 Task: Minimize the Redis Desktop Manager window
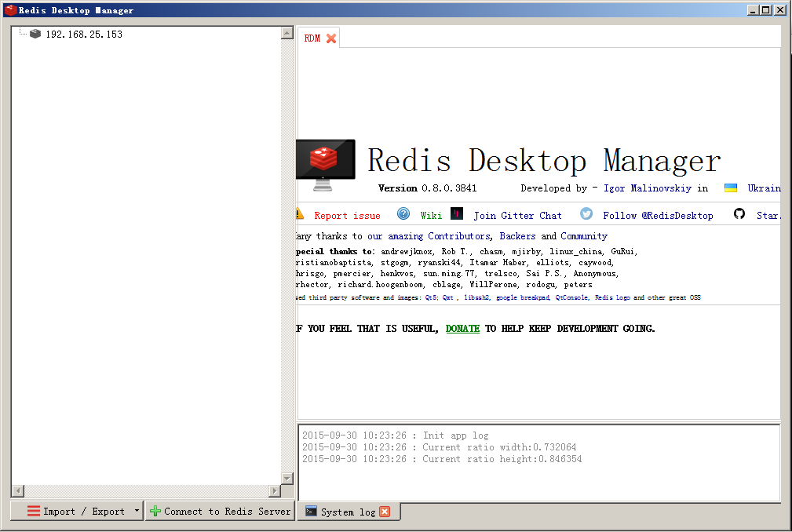coord(753,10)
